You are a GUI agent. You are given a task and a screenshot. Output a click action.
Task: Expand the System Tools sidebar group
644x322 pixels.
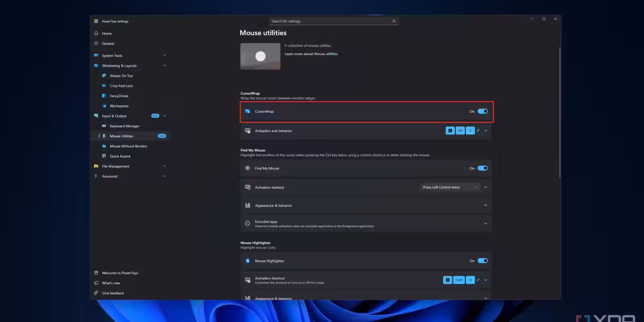[164, 56]
